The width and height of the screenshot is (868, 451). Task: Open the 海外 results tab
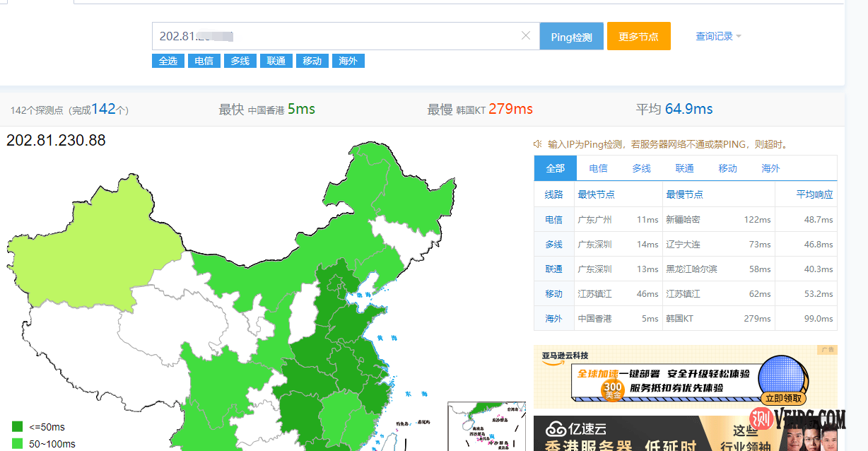coord(770,168)
